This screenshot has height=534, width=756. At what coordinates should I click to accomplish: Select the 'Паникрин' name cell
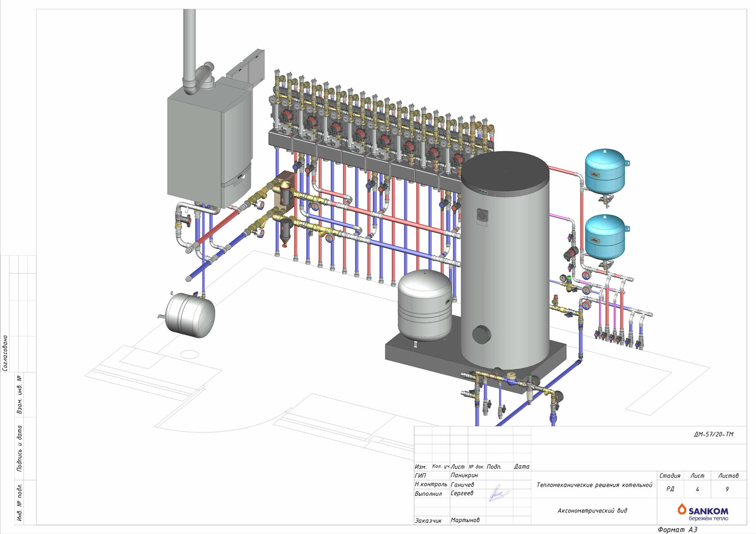[464, 475]
